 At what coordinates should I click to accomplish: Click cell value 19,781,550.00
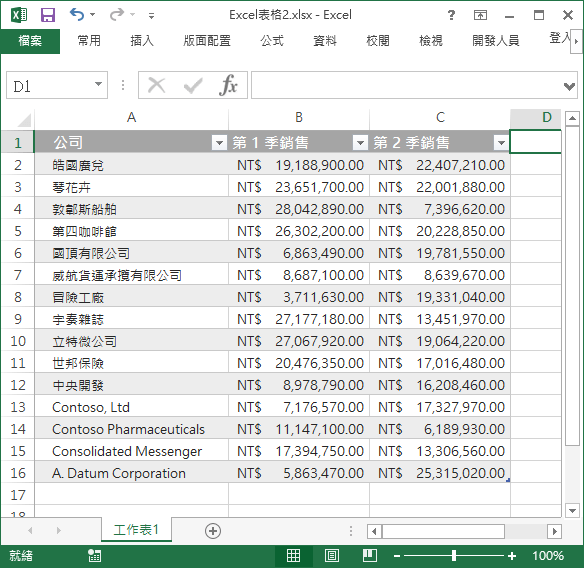point(440,253)
